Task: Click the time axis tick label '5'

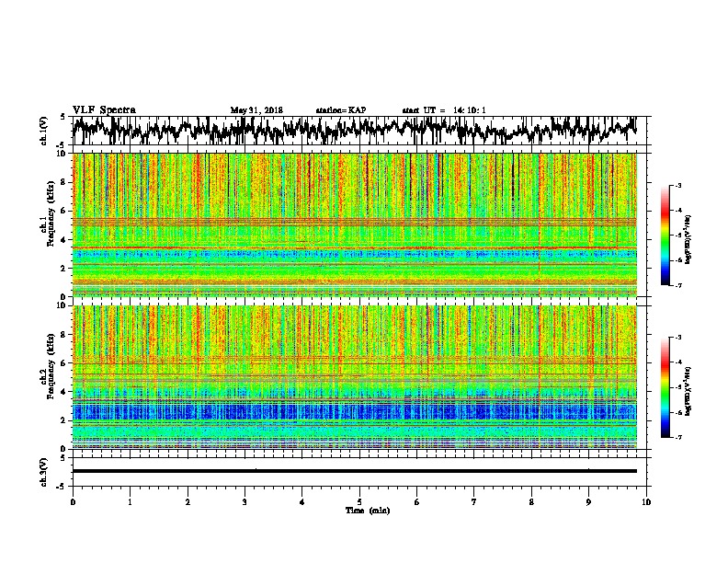Action: (x=359, y=502)
